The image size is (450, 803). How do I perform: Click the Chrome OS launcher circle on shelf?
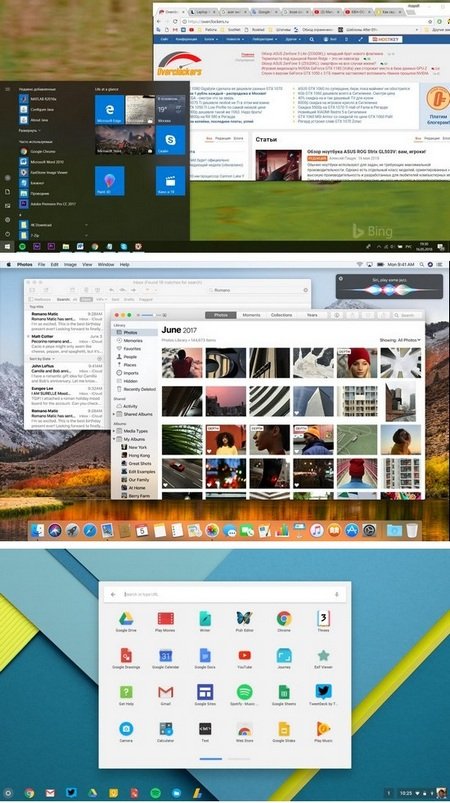[x=8, y=793]
